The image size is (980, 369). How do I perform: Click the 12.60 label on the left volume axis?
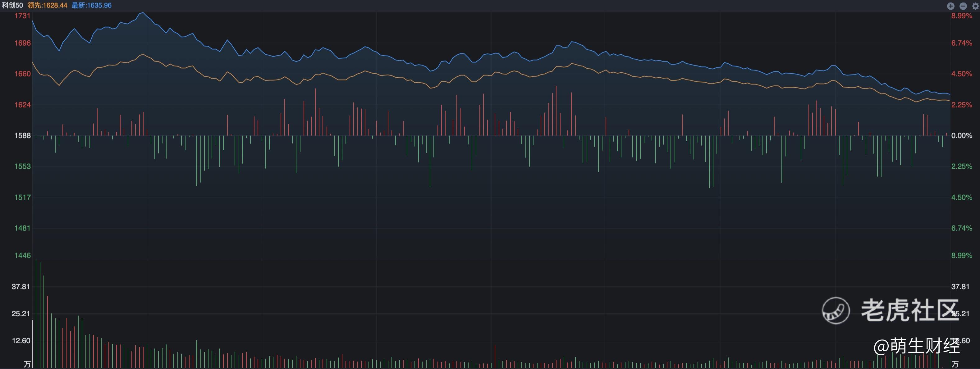pos(21,340)
